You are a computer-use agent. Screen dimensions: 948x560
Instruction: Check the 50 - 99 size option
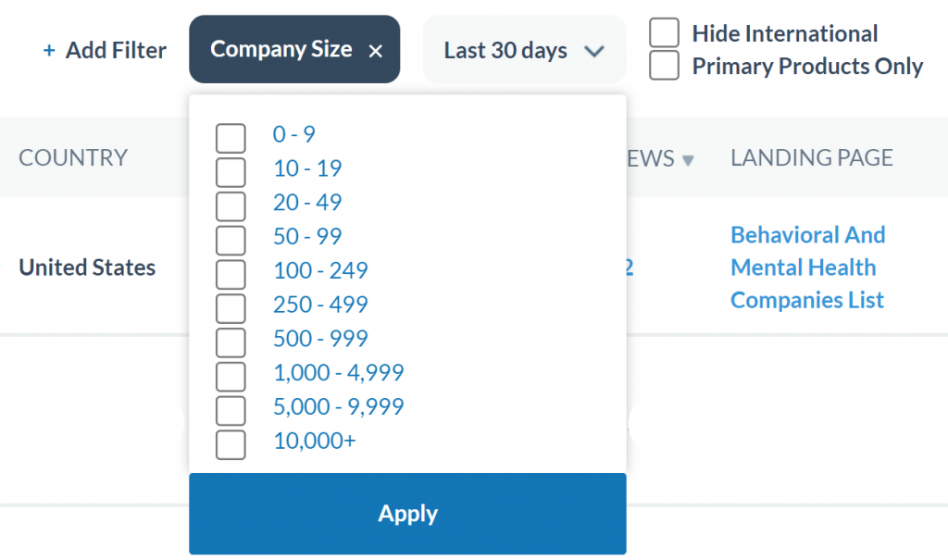coord(231,240)
